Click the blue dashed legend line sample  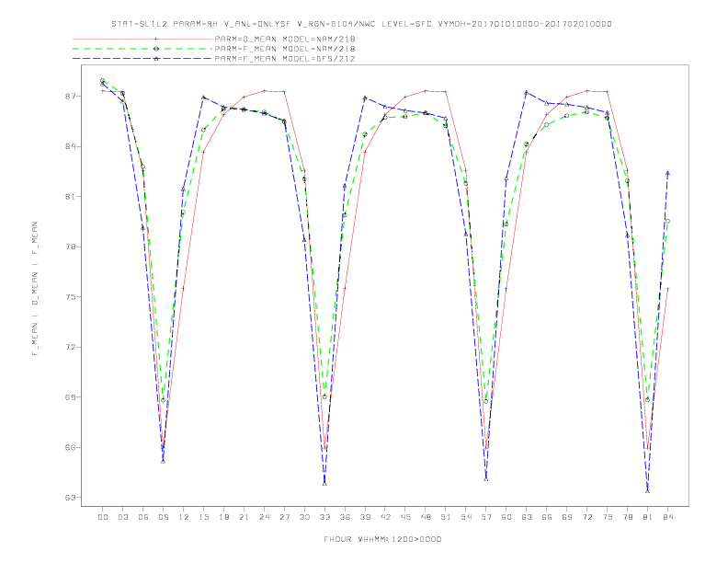(142, 59)
